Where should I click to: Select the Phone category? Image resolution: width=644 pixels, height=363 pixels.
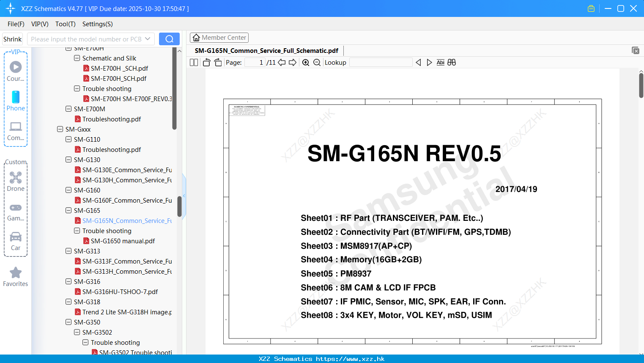(16, 101)
